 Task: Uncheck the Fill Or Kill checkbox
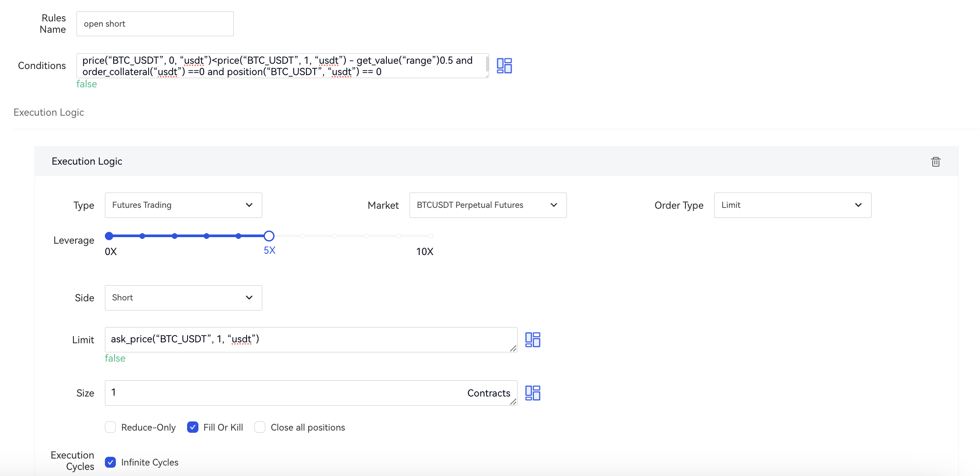point(193,427)
